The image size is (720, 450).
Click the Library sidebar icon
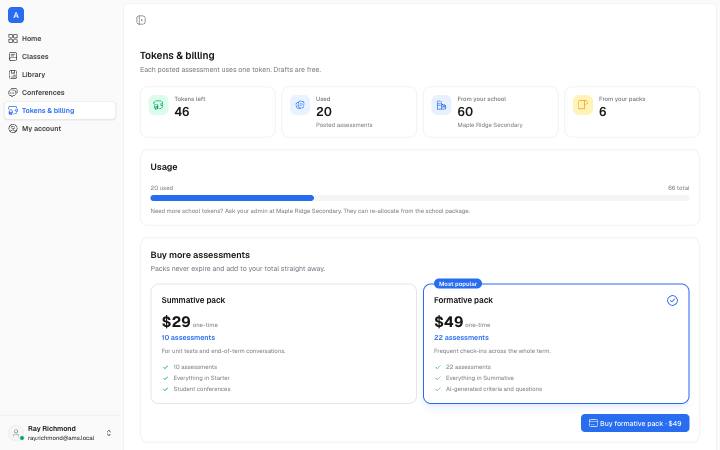pyautogui.click(x=13, y=74)
